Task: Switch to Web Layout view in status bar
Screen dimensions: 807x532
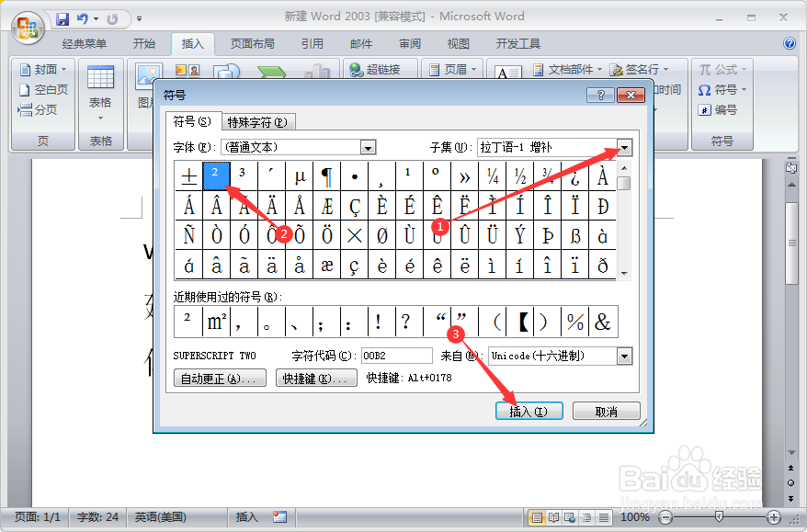Action: (x=570, y=517)
